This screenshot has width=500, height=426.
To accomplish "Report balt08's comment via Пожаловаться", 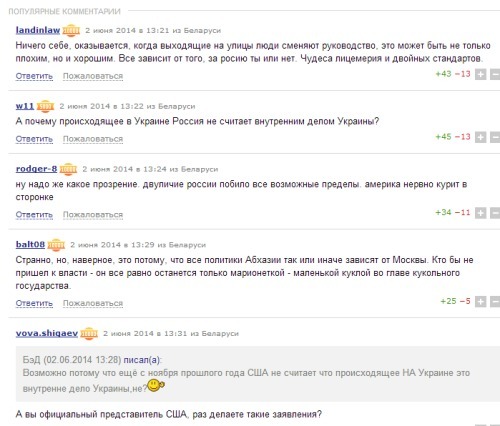I will tap(93, 303).
